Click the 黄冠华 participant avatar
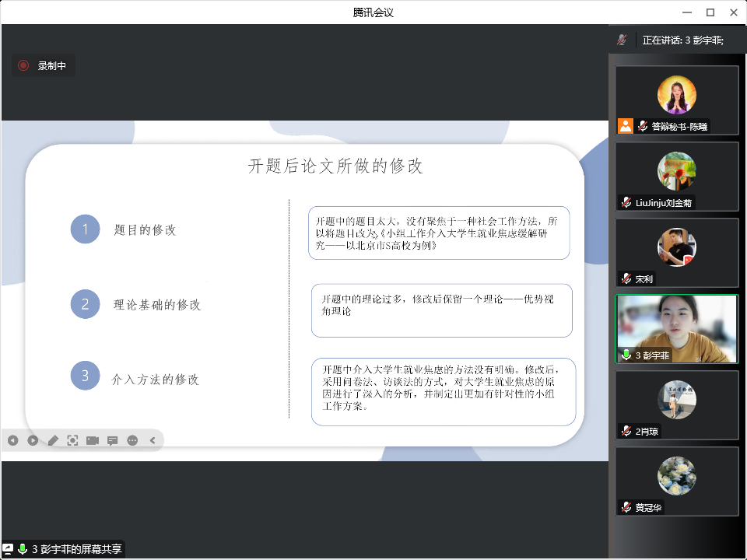This screenshot has height=560, width=747. [676, 476]
